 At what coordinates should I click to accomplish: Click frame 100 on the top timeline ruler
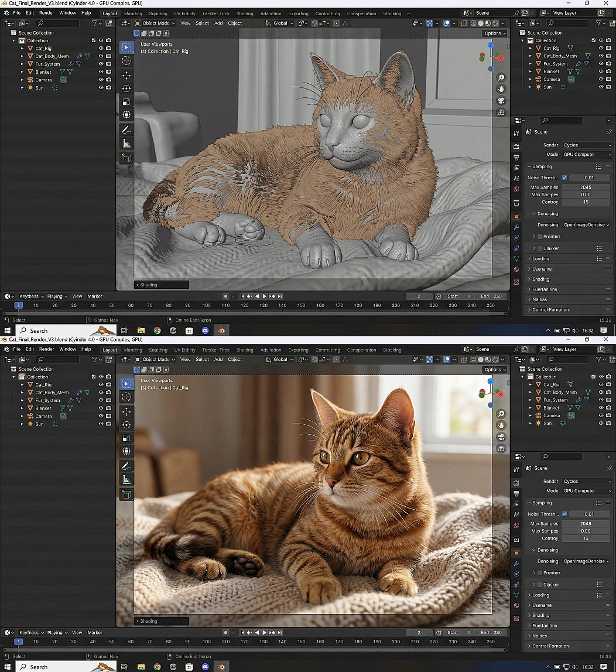pyautogui.click(x=207, y=305)
